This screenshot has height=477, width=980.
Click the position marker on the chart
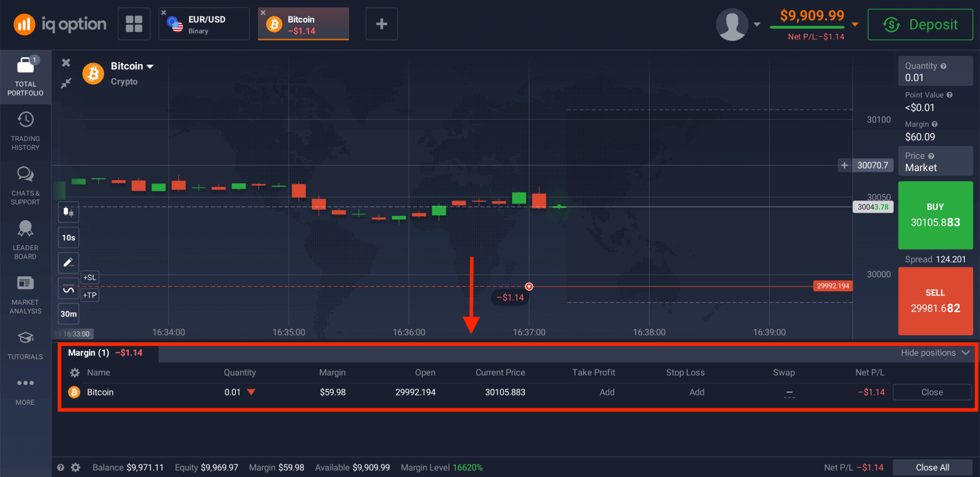(x=529, y=286)
